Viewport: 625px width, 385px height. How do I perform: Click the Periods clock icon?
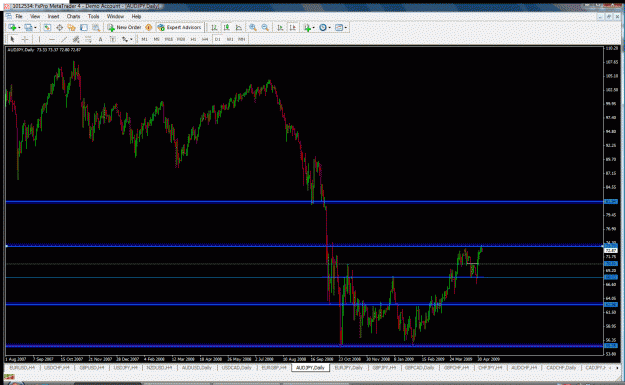point(323,28)
